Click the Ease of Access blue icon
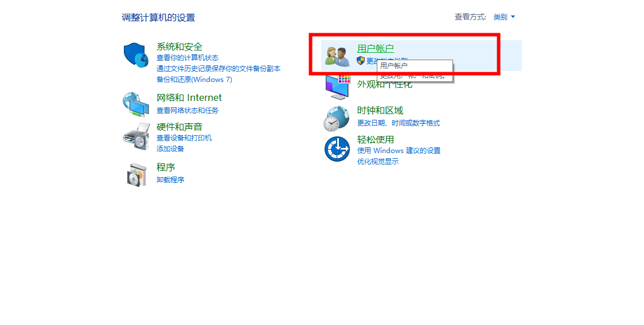This screenshot has height=325, width=644. (x=337, y=149)
